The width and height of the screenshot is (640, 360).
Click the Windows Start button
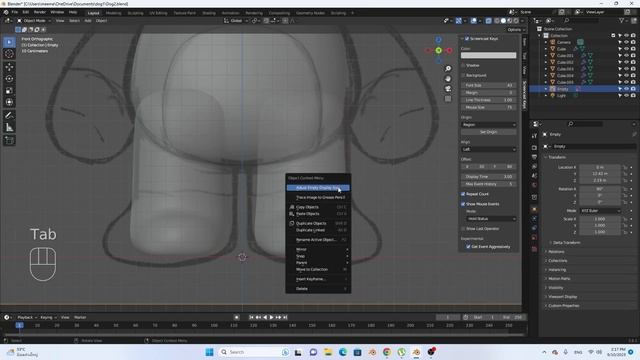tap(209, 352)
